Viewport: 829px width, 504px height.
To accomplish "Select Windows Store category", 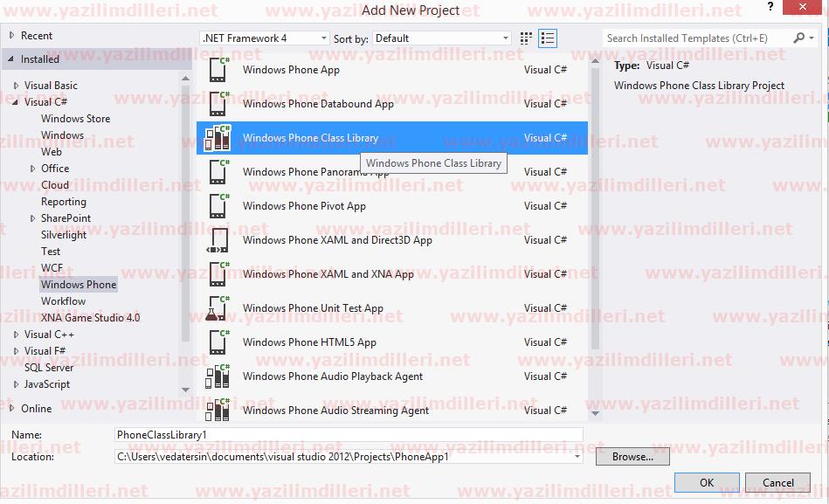I will (x=76, y=119).
